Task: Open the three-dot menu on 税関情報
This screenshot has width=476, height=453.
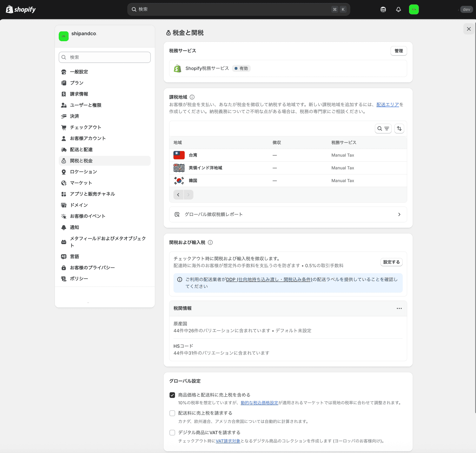Action: coord(399,308)
